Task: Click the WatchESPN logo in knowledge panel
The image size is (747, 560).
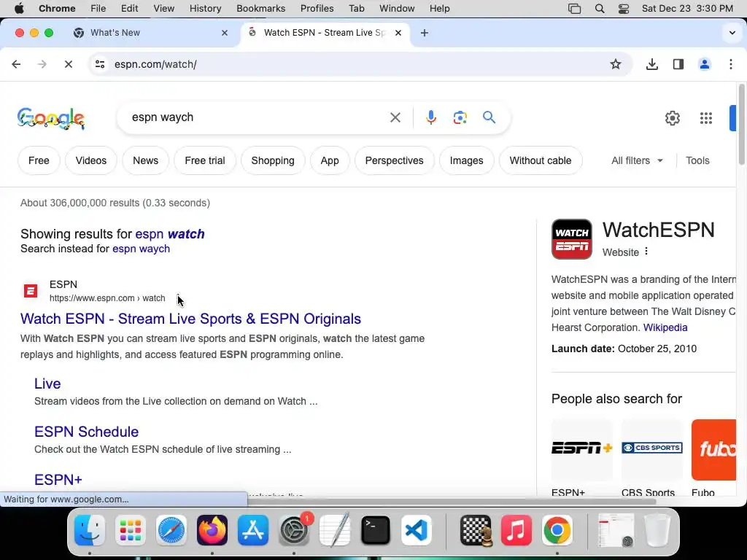Action: 572,239
